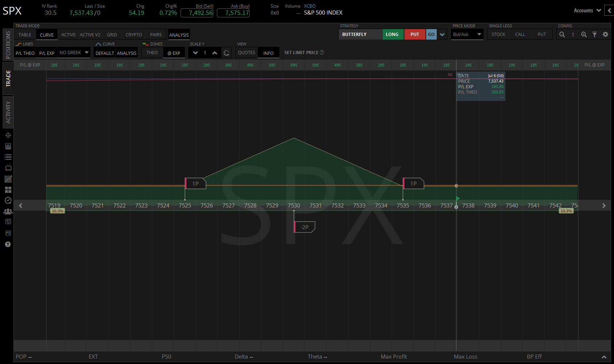Image resolution: width=614 pixels, height=364 pixels.
Task: Open the crosshair target icon in the left sidebar
Action: click(x=8, y=135)
